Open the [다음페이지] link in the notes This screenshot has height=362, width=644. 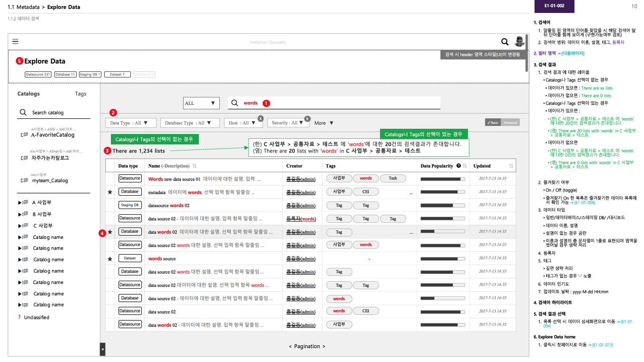click(x=571, y=54)
